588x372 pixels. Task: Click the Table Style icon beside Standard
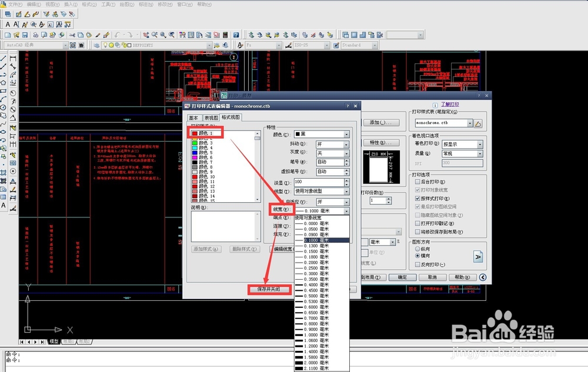tap(336, 45)
